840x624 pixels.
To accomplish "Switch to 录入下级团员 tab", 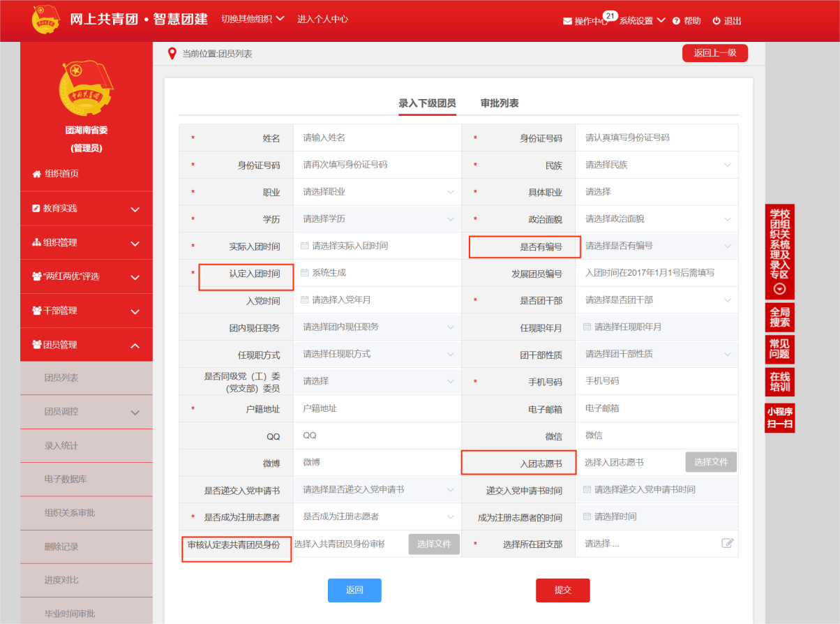I will point(427,103).
